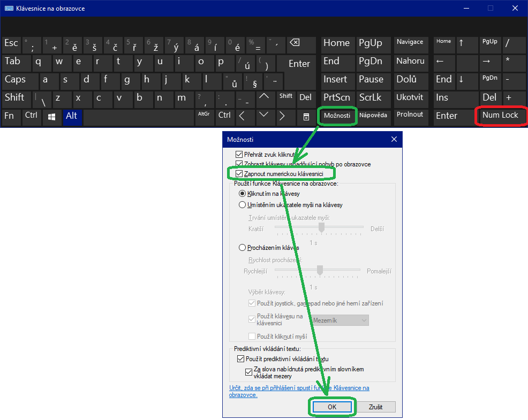Click the numpad down arrow key
The width and height of the screenshot is (528, 420).
[x=467, y=81]
